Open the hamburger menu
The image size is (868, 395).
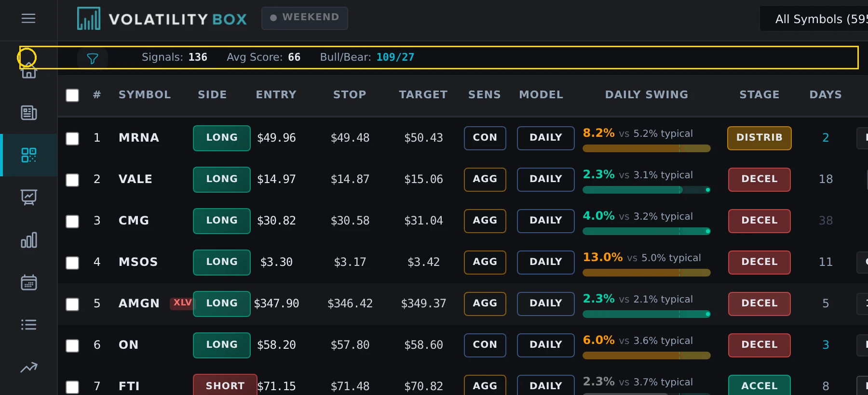28,18
